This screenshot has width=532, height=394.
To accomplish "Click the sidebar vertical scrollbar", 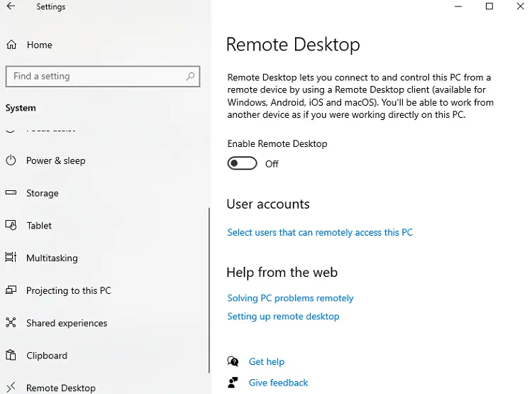I will (209, 291).
